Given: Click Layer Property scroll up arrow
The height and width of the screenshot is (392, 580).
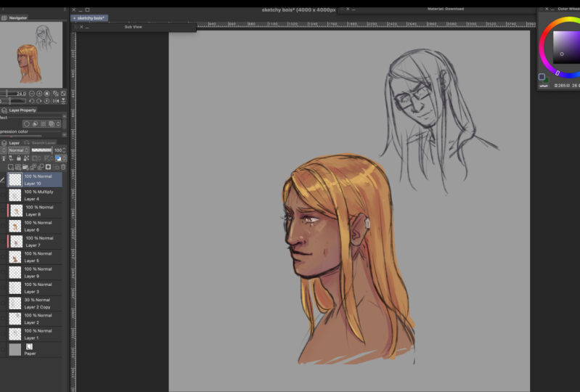Looking at the screenshot, I should coord(65,116).
